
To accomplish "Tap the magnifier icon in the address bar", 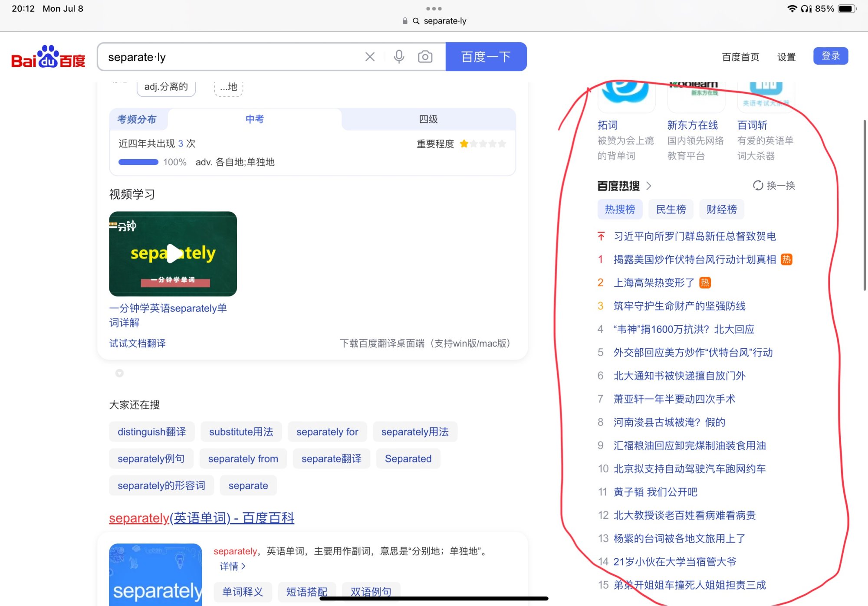I will pos(416,21).
